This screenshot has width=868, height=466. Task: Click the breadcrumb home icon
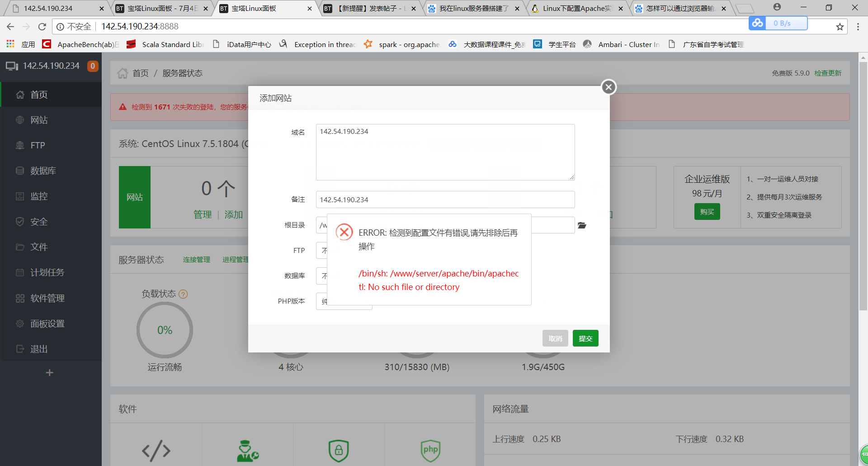tap(123, 73)
